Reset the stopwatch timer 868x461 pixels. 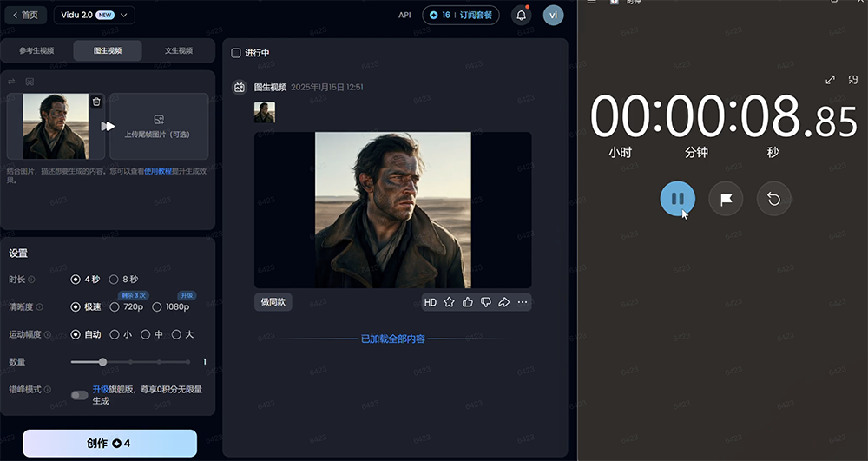coord(773,199)
